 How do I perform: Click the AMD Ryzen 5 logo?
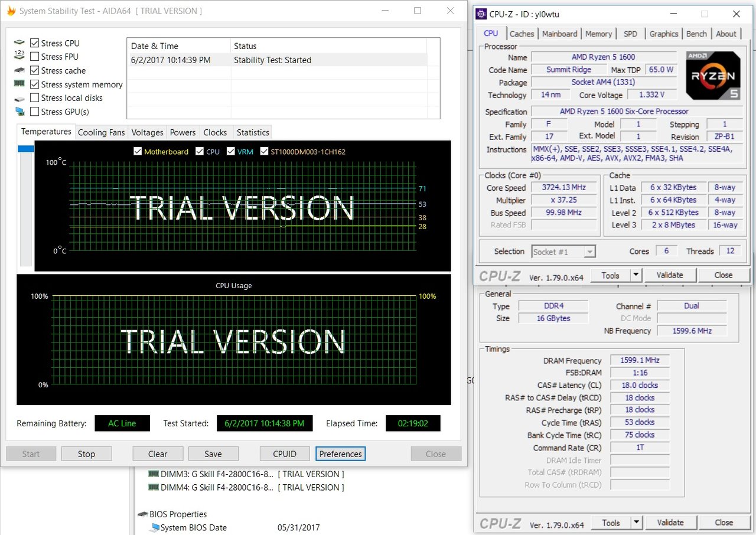tap(713, 75)
